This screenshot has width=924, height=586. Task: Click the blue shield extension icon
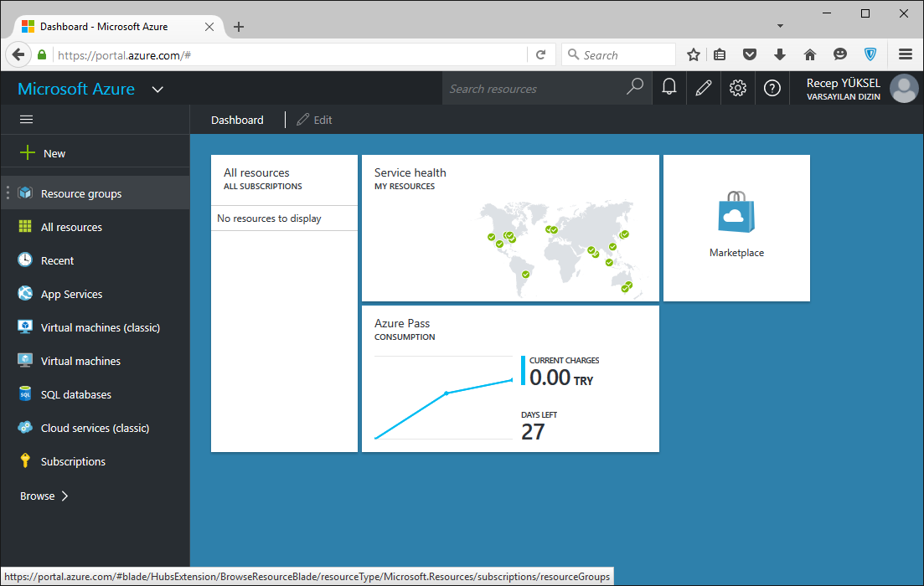point(870,54)
